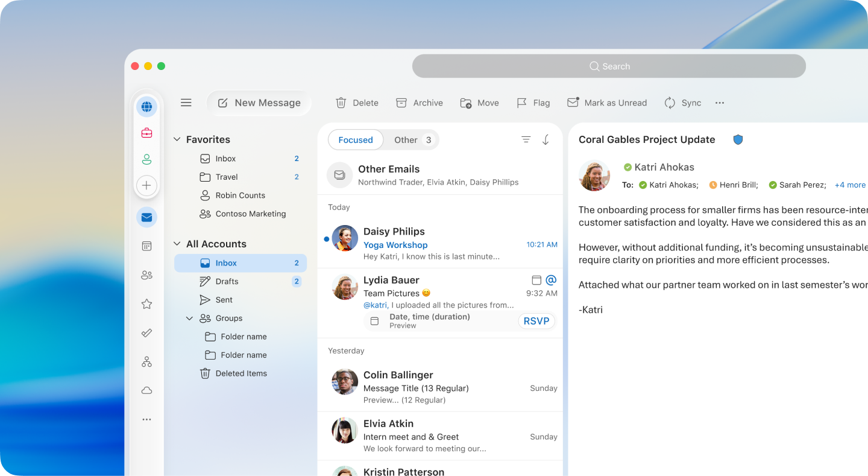Open the cloud icon in sidebar
Screen dimensions: 868x476
click(146, 391)
